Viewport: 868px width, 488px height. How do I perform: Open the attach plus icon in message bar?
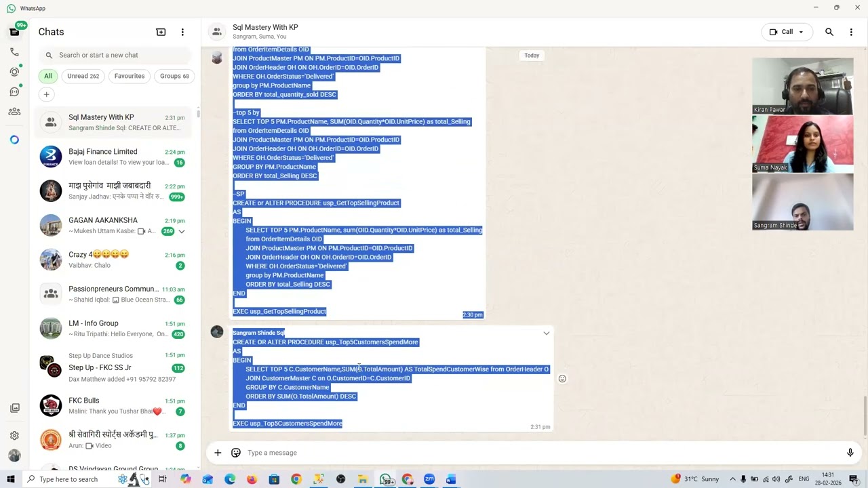(x=218, y=453)
